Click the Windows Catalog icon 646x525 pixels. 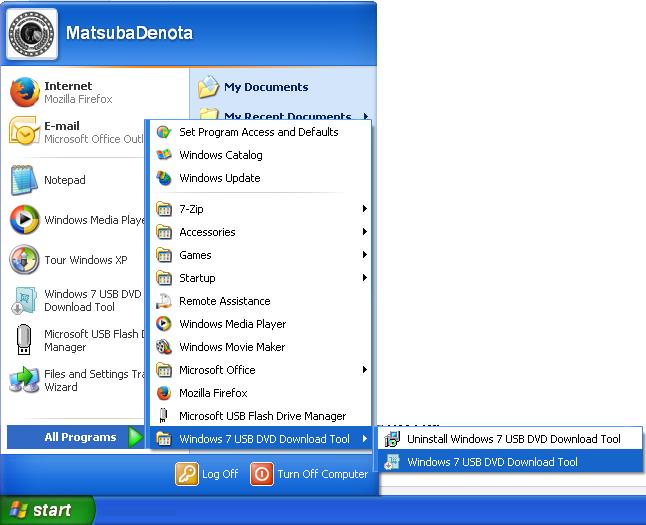click(164, 155)
